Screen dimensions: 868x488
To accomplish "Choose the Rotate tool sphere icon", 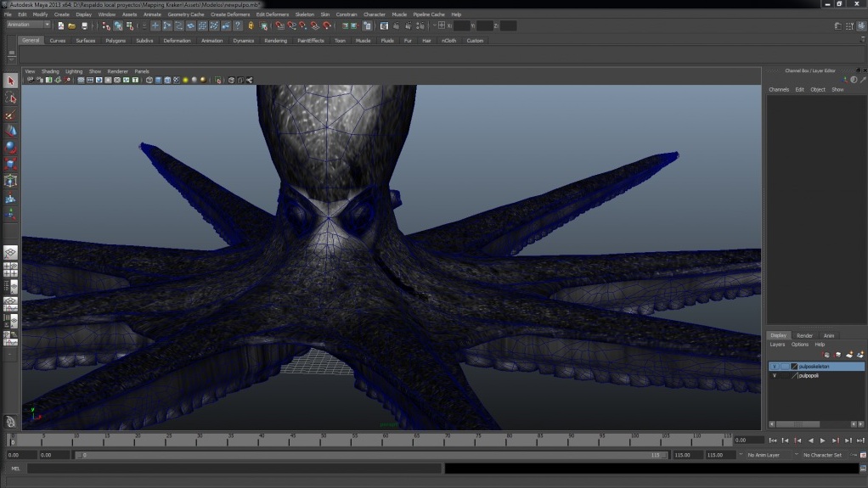I will coord(10,148).
